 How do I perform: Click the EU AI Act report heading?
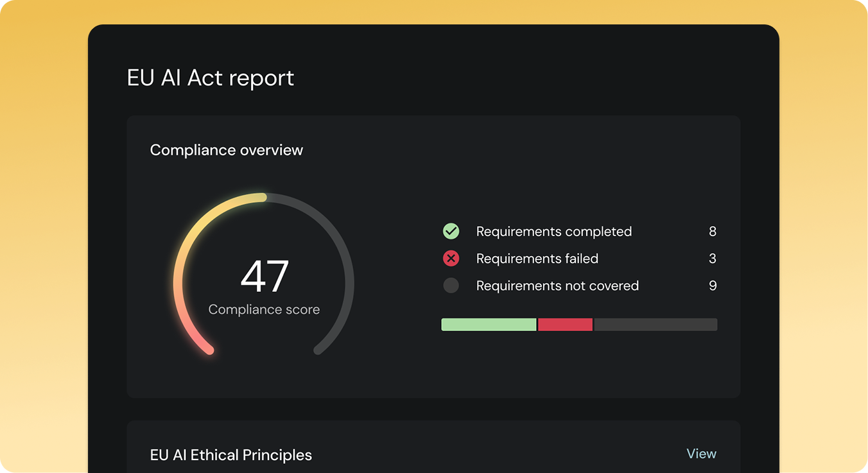(211, 78)
